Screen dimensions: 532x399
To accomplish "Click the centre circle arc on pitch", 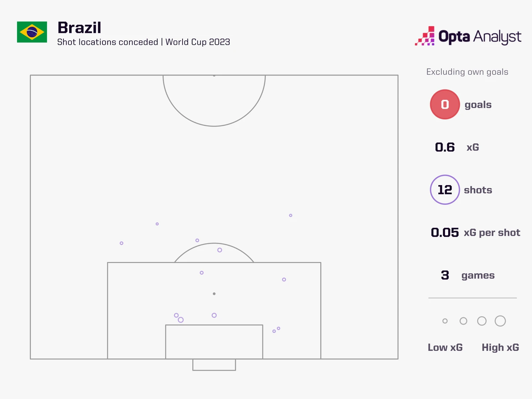I will point(214,101).
